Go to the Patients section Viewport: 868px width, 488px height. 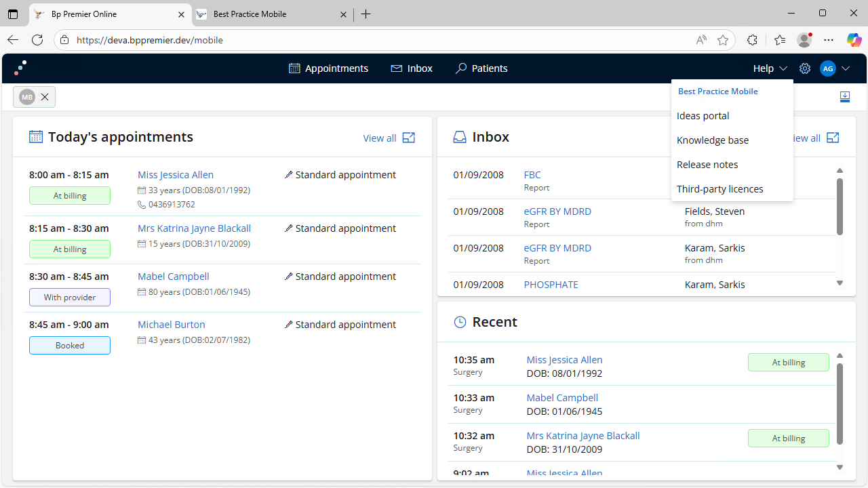[x=481, y=68]
